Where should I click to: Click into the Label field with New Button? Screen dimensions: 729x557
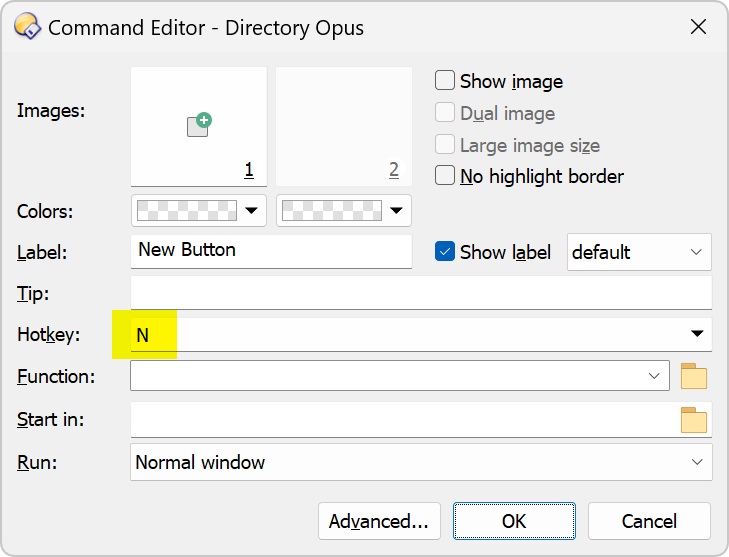click(x=271, y=251)
